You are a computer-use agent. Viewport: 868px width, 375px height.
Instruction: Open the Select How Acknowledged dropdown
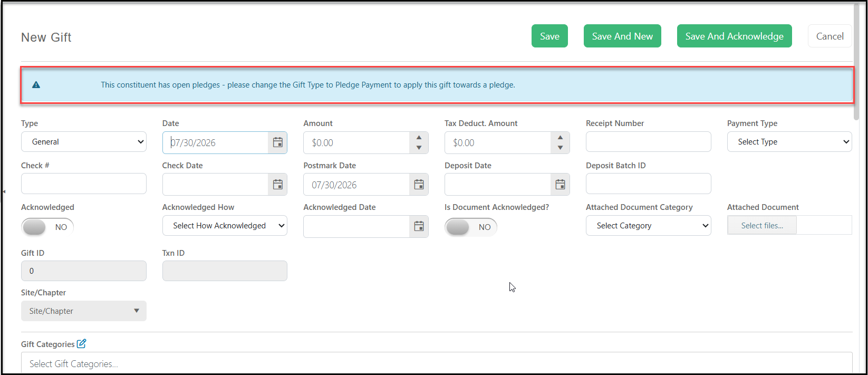[x=225, y=226]
